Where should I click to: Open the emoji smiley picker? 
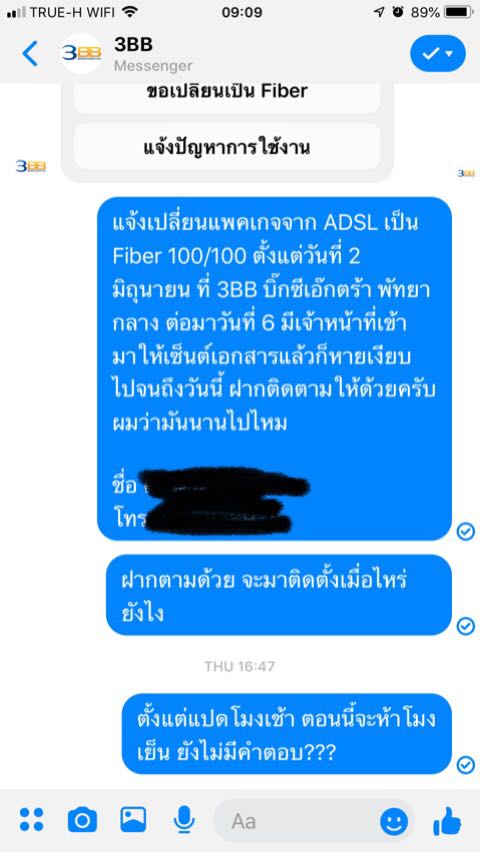pyautogui.click(x=394, y=822)
